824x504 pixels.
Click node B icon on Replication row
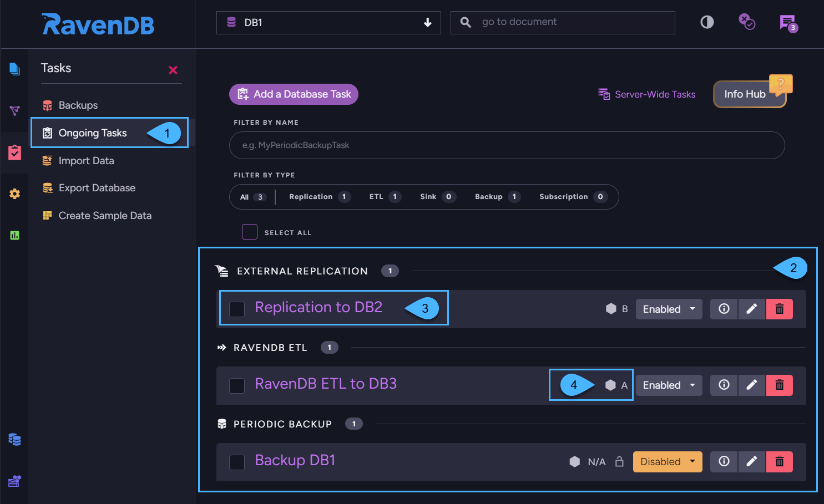611,309
